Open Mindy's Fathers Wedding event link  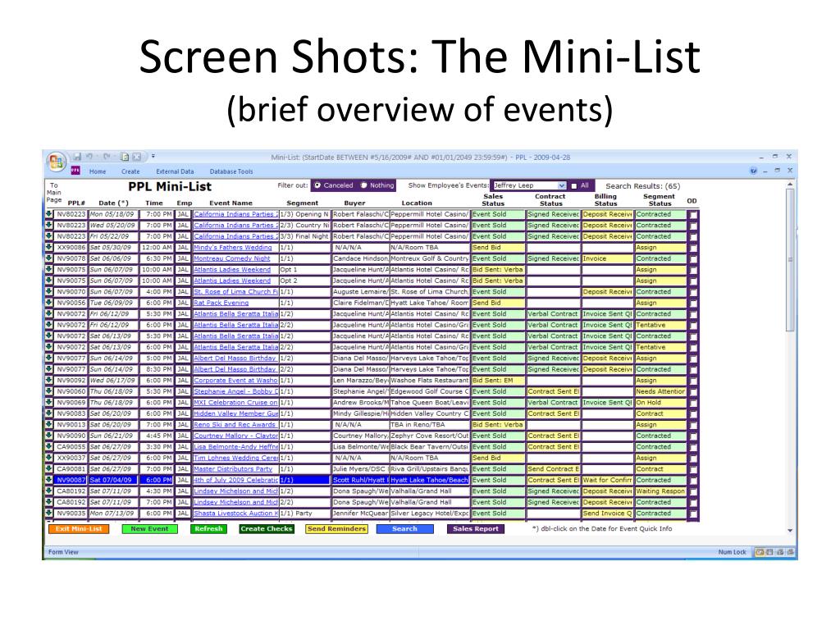click(x=232, y=247)
